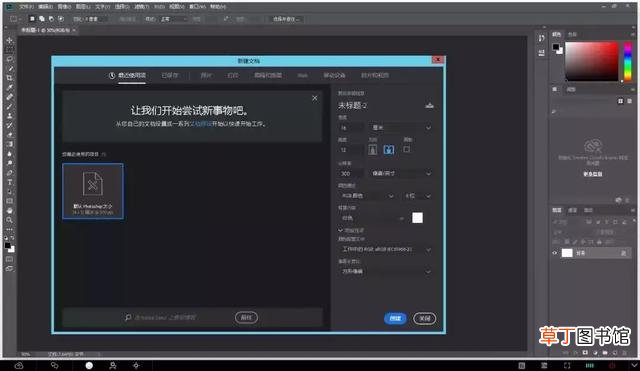The height and width of the screenshot is (371, 640).
Task: Open the RGB color mode dropdown
Action: point(367,196)
